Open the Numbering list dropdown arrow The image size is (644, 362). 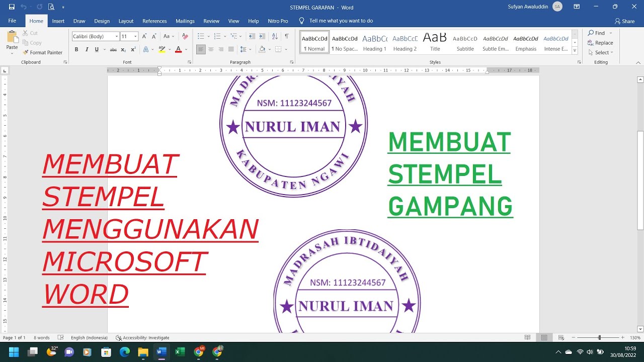coord(225,36)
